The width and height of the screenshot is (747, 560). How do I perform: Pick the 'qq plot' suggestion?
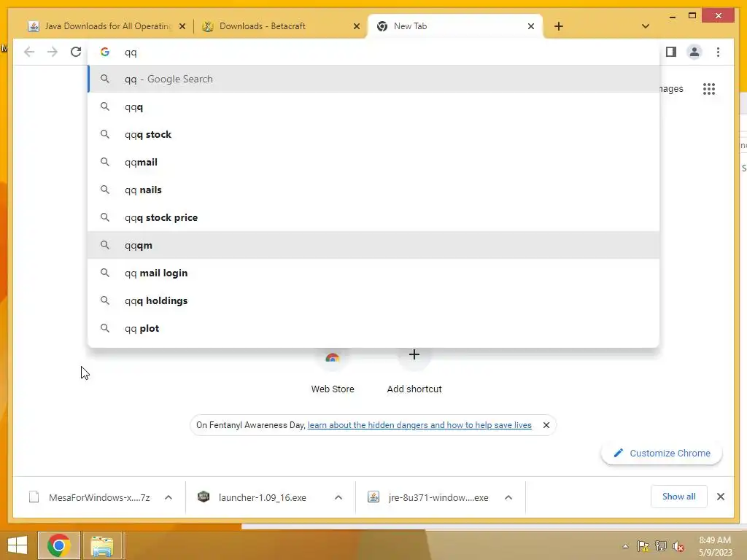coord(373,328)
